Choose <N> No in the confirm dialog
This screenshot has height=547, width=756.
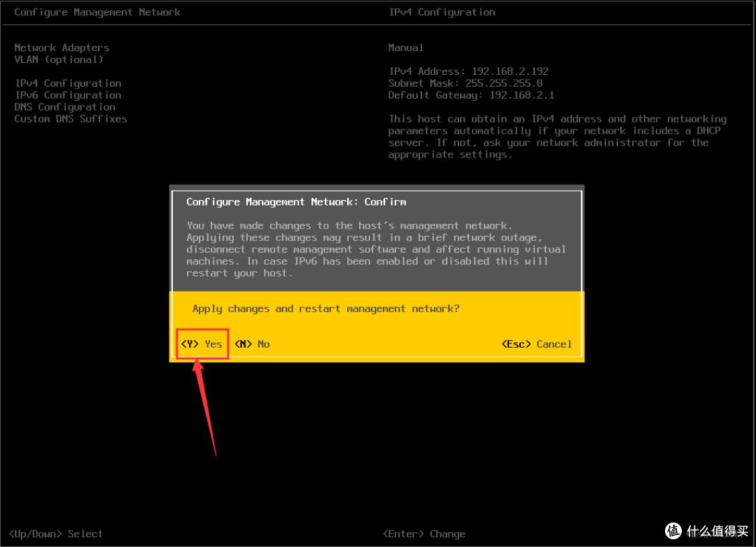[x=252, y=344]
